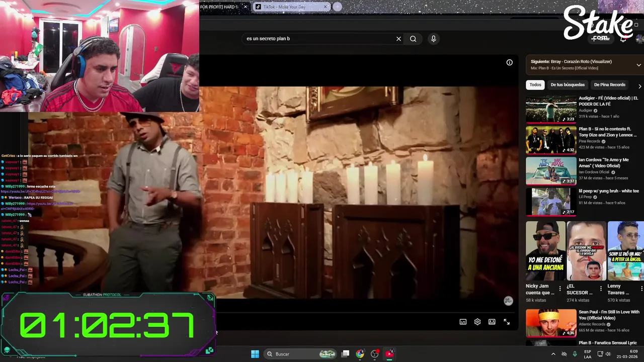Open the Audigier - FÉ video thumbnail
The height and width of the screenshot is (362, 644).
click(551, 109)
